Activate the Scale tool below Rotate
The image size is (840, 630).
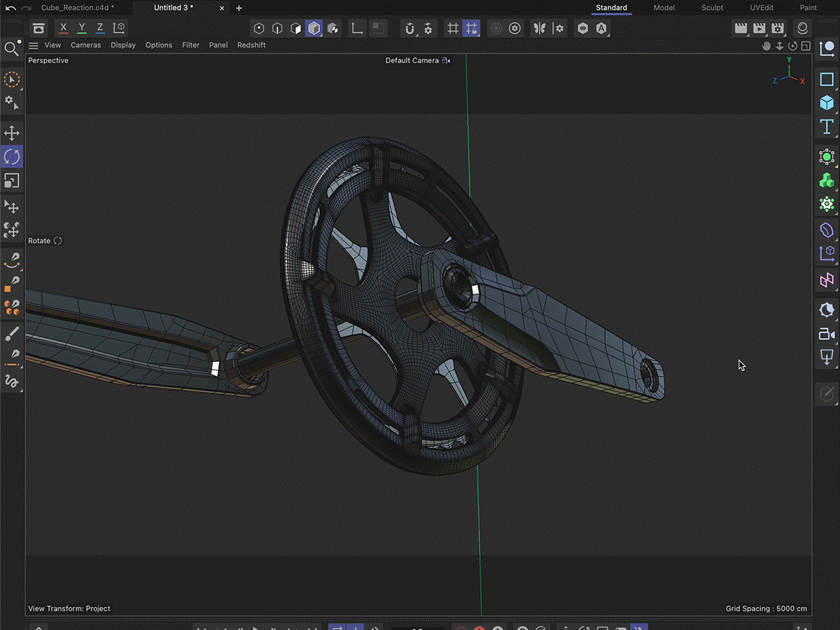point(12,181)
